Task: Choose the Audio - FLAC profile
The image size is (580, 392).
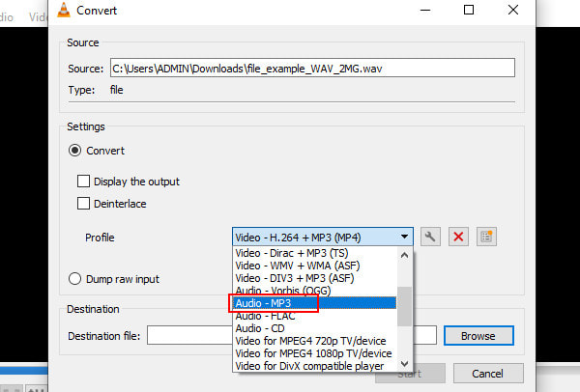Action: (x=315, y=316)
